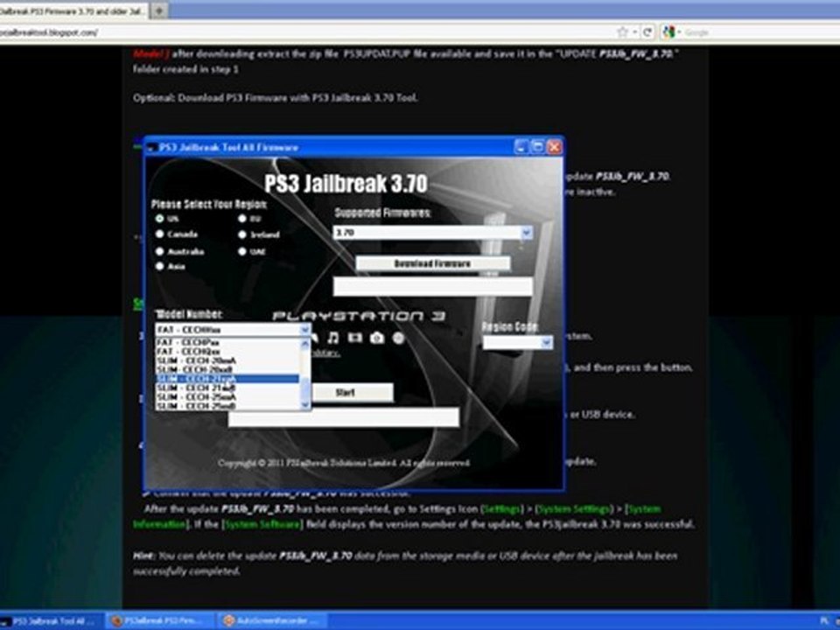Image resolution: width=840 pixels, height=630 pixels.
Task: Select the US region radio button
Action: pyautogui.click(x=159, y=219)
